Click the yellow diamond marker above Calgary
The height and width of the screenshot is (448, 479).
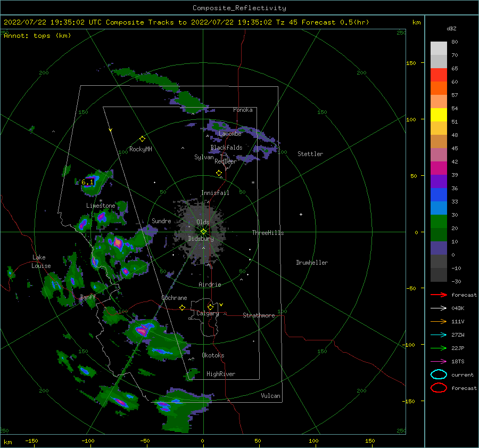point(210,307)
